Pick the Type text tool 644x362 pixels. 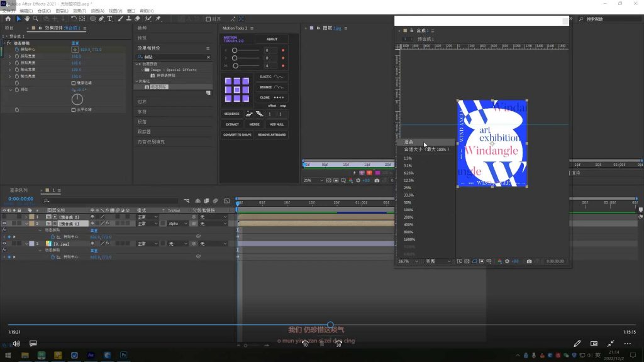coord(111,19)
